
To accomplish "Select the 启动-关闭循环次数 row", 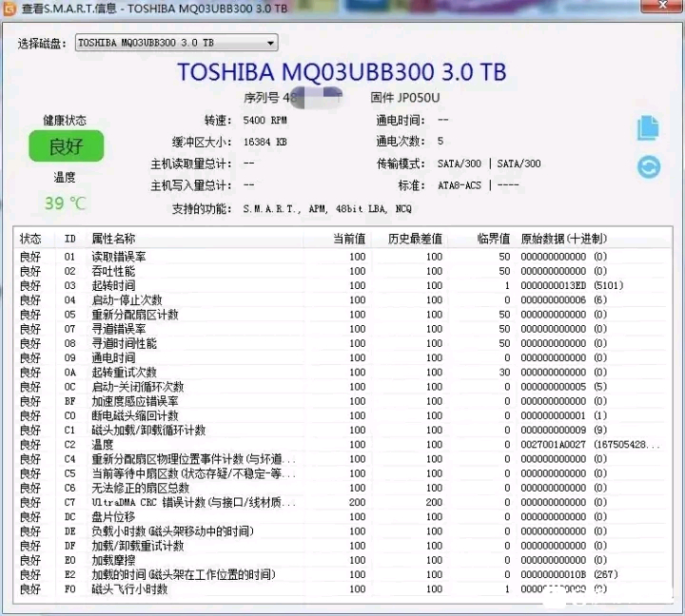I will (x=342, y=386).
